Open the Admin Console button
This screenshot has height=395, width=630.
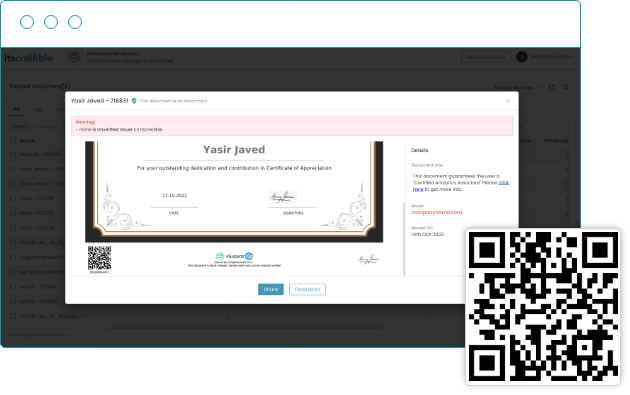pyautogui.click(x=486, y=57)
